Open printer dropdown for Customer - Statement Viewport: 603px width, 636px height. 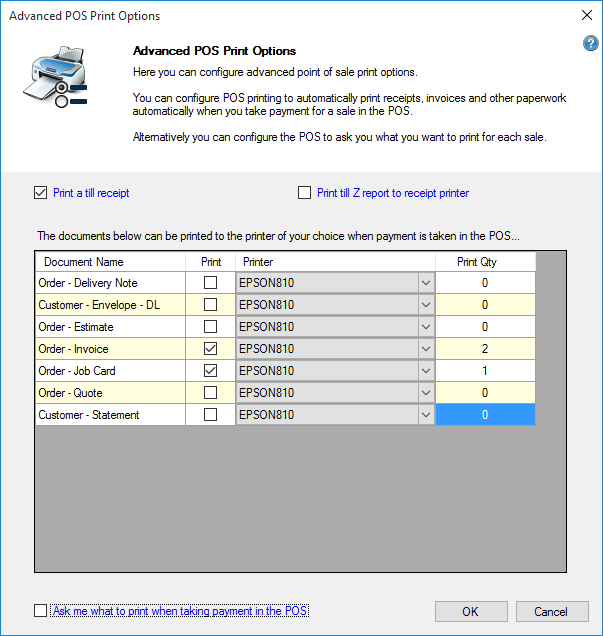point(426,415)
